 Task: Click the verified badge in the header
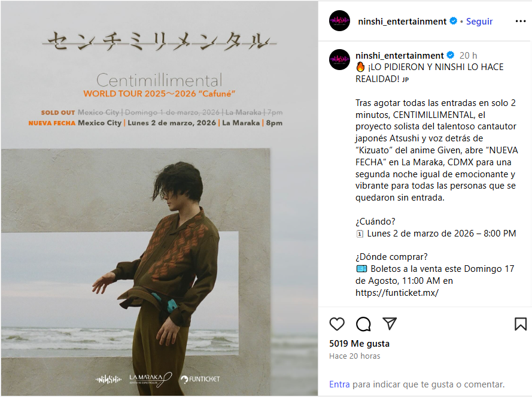tap(453, 21)
